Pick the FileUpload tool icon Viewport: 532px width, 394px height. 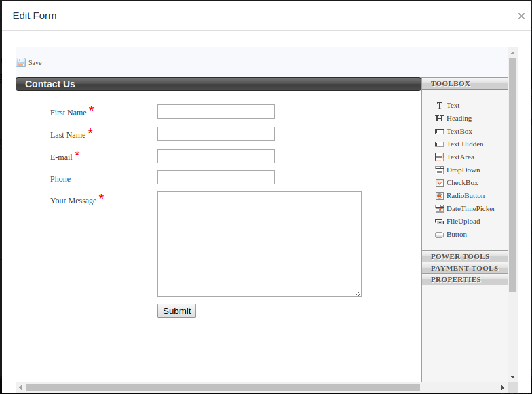pyautogui.click(x=439, y=222)
